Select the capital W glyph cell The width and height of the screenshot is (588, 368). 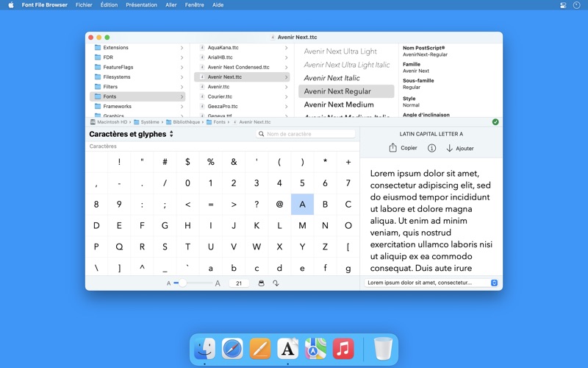tap(257, 247)
